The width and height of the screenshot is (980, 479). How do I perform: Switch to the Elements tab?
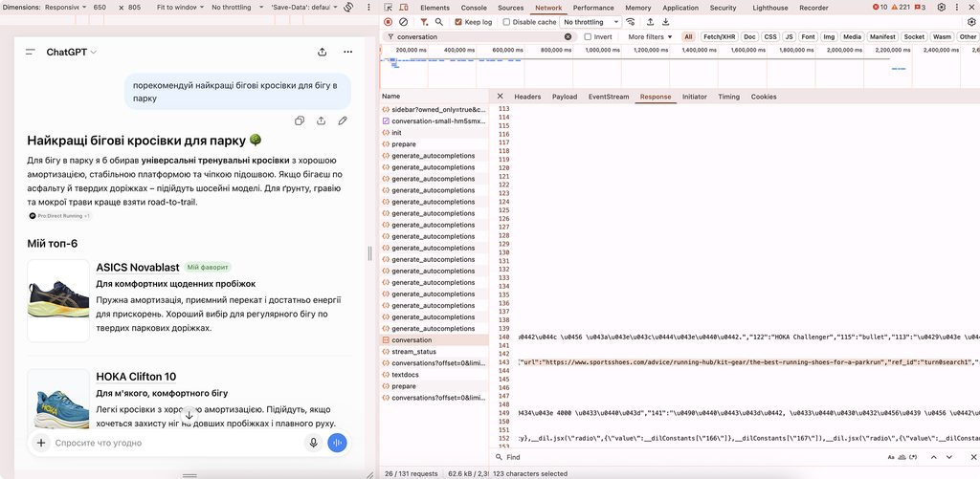pyautogui.click(x=435, y=8)
